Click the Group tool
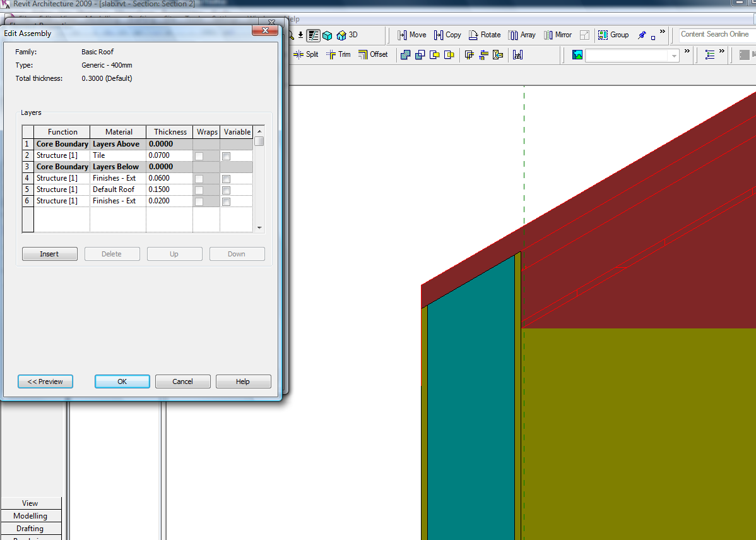 (x=613, y=35)
